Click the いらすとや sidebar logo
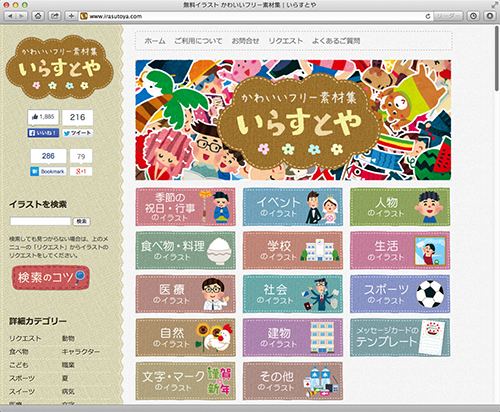The image size is (500, 412). [60, 68]
